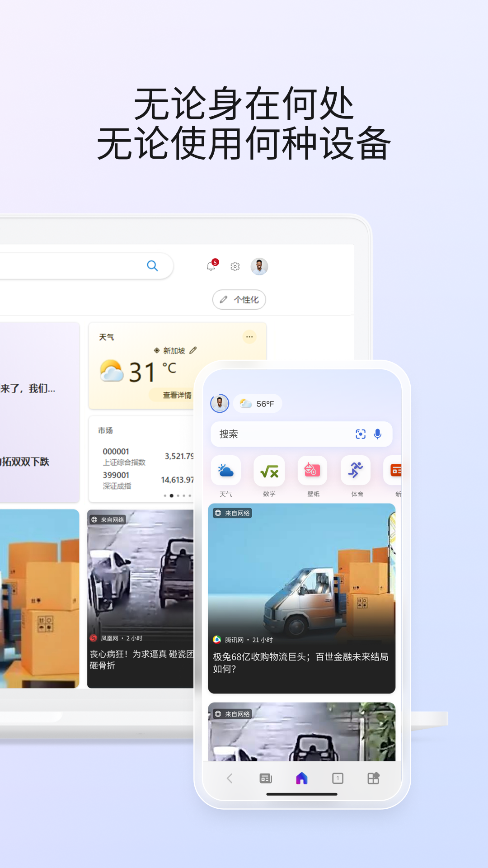The image size is (488, 868).
Task: Open the 天气 weather shortcut icon
Action: 226,472
